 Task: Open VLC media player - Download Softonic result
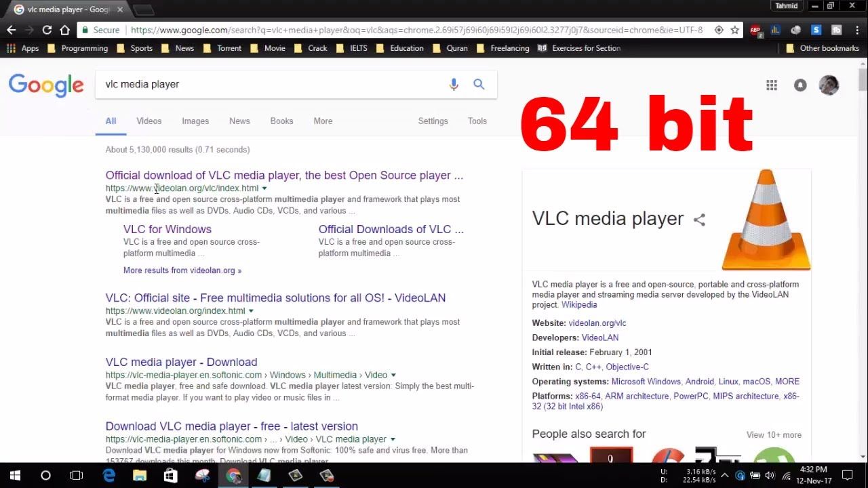[x=181, y=362]
